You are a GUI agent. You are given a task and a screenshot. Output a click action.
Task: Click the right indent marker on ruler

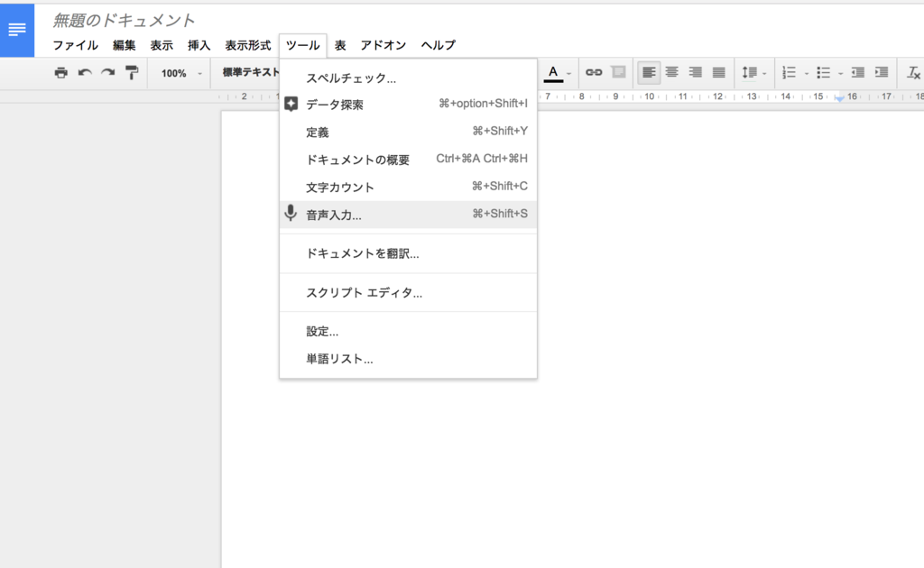(839, 98)
